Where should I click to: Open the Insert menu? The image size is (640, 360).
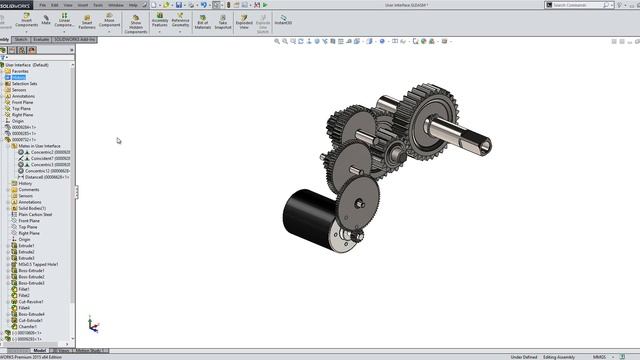(83, 5)
